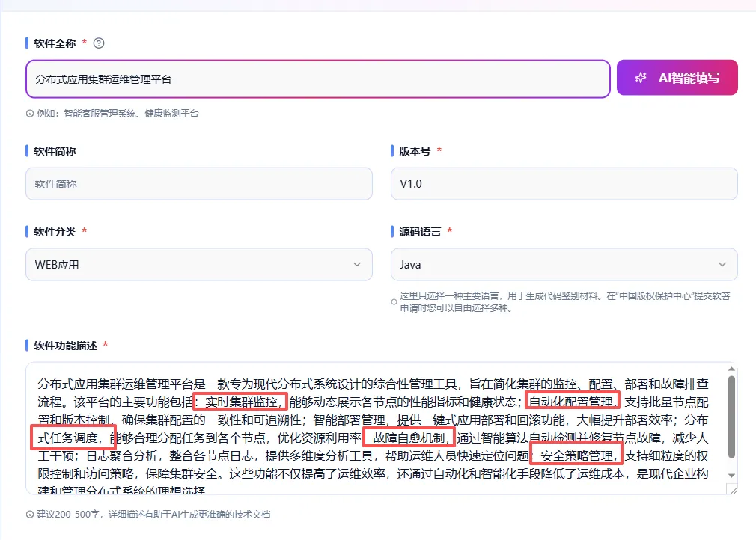This screenshot has width=756, height=540.
Task: Click the sparkle icon inside AI智能填写 button
Action: (640, 77)
